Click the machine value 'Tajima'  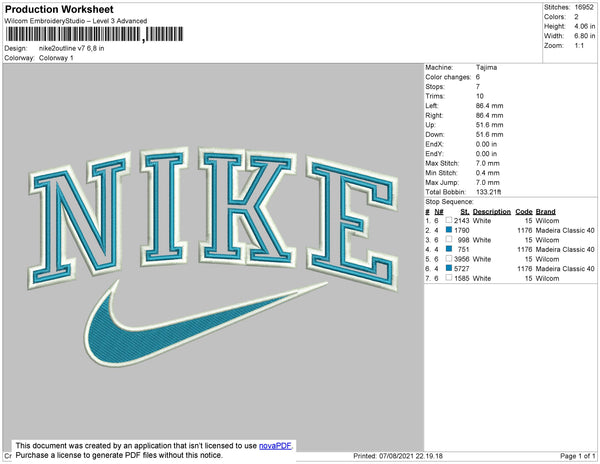[x=486, y=67]
